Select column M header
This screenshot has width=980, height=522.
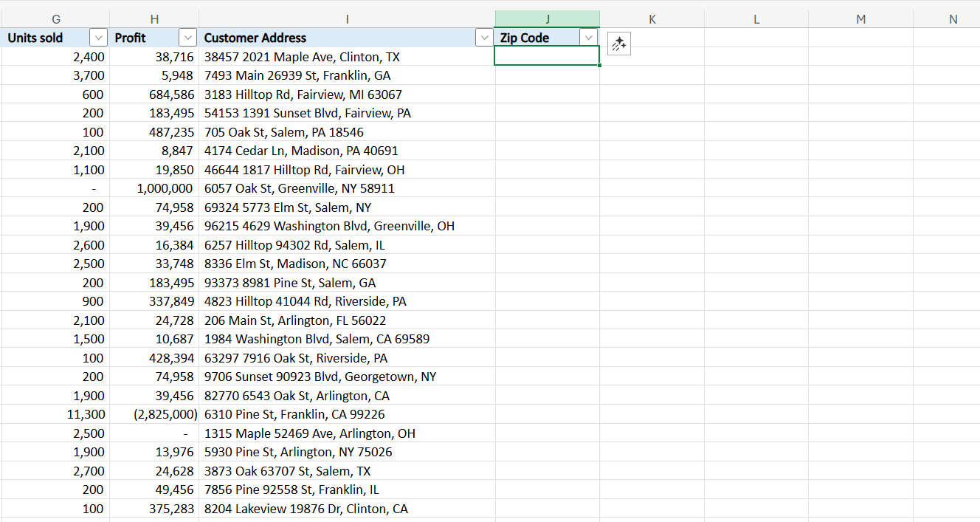(x=860, y=19)
